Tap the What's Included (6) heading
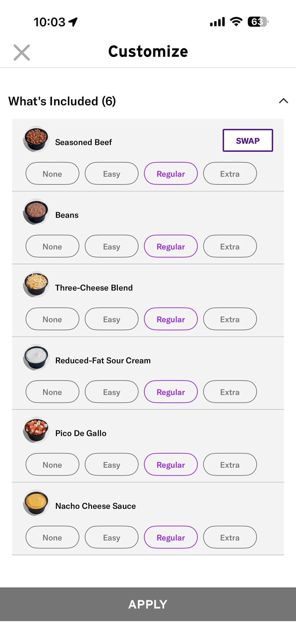296x644 pixels. 62,101
